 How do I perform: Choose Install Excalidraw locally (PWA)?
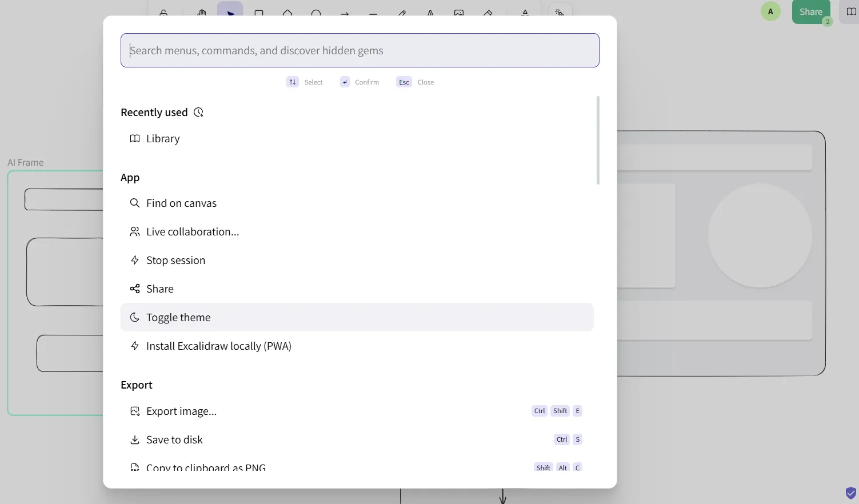[218, 346]
